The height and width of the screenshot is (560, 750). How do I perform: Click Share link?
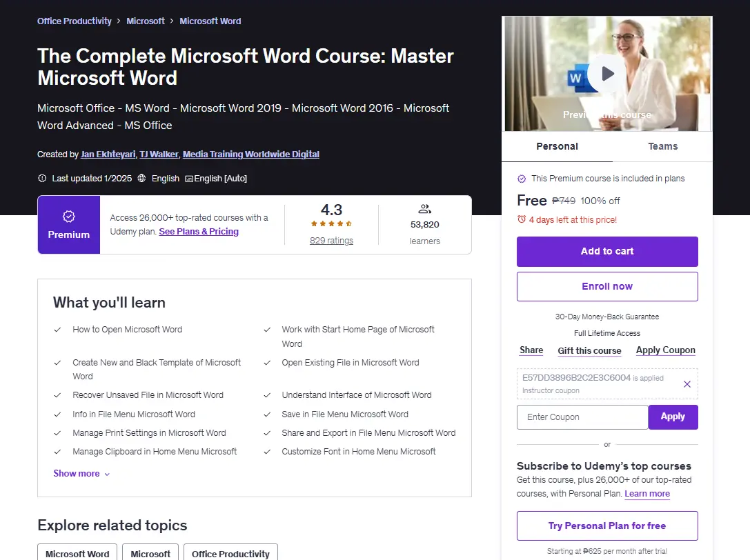(x=531, y=350)
